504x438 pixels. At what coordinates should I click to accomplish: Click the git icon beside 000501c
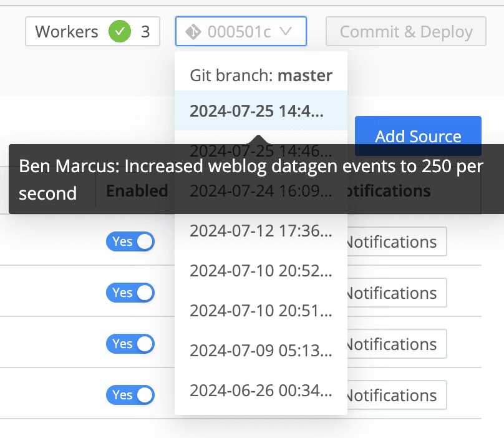[x=193, y=32]
